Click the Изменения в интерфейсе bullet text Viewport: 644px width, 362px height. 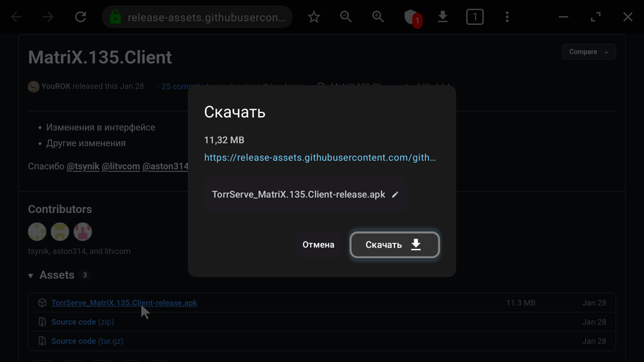[x=101, y=127]
